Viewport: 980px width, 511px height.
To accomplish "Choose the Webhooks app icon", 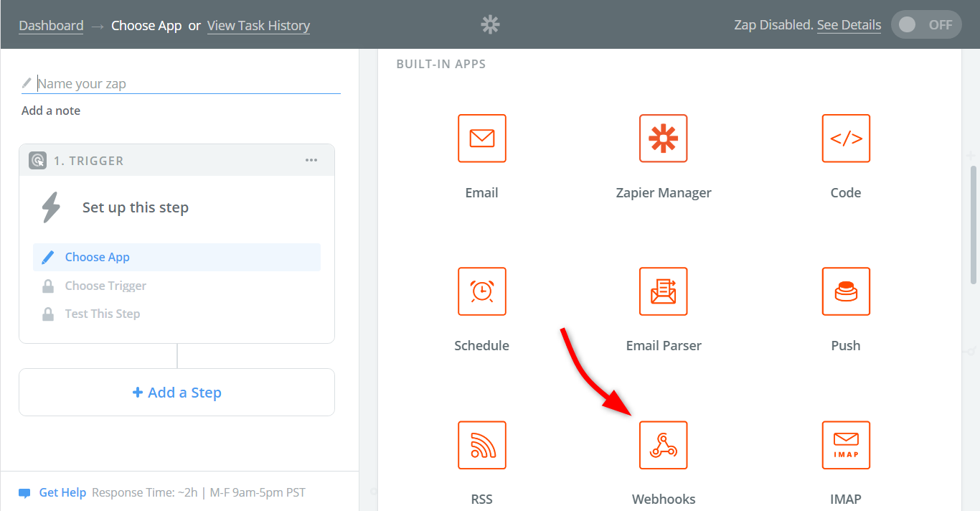I will click(x=664, y=445).
